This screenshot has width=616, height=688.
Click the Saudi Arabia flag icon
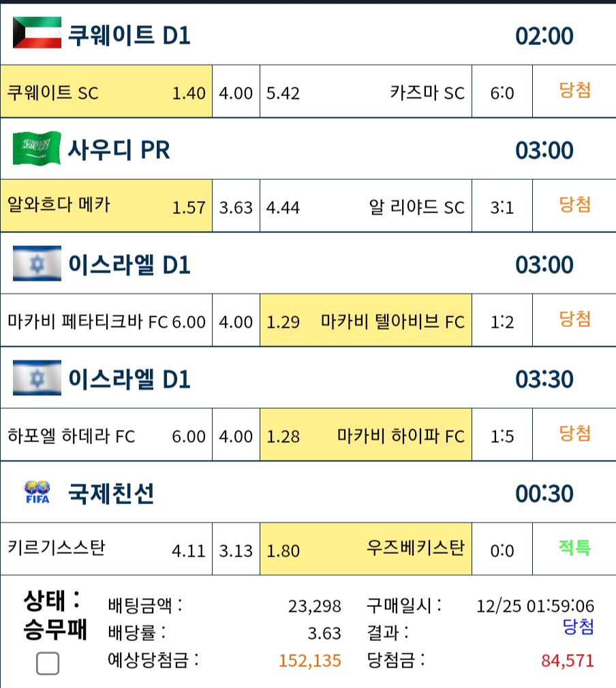coord(37,148)
